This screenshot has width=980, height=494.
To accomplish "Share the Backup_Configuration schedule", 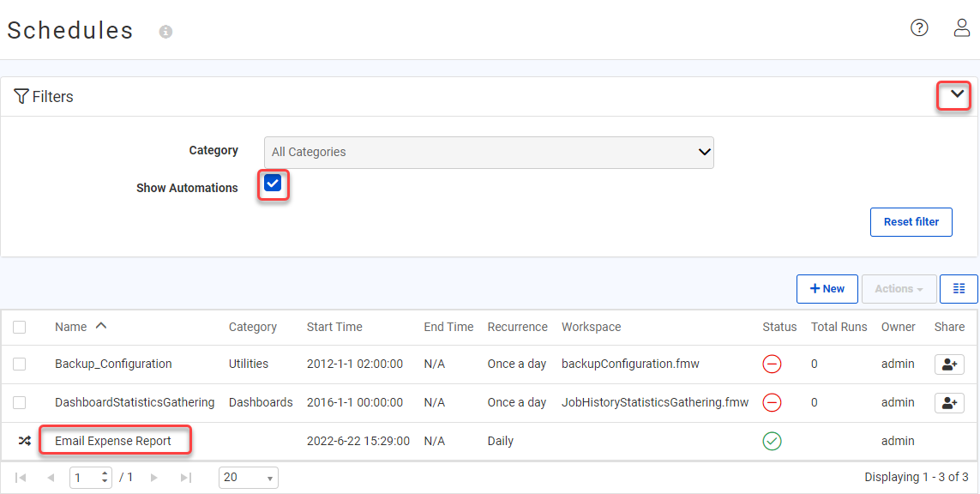I will point(949,364).
